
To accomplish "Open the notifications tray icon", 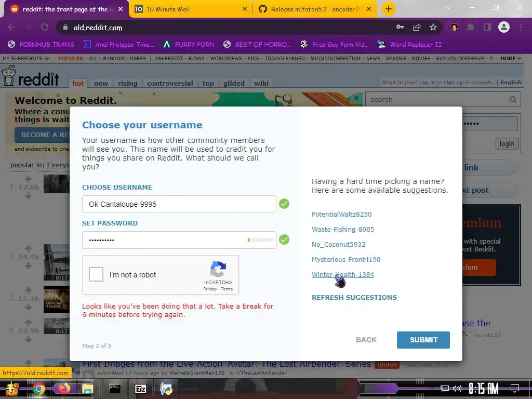I will tap(515, 389).
